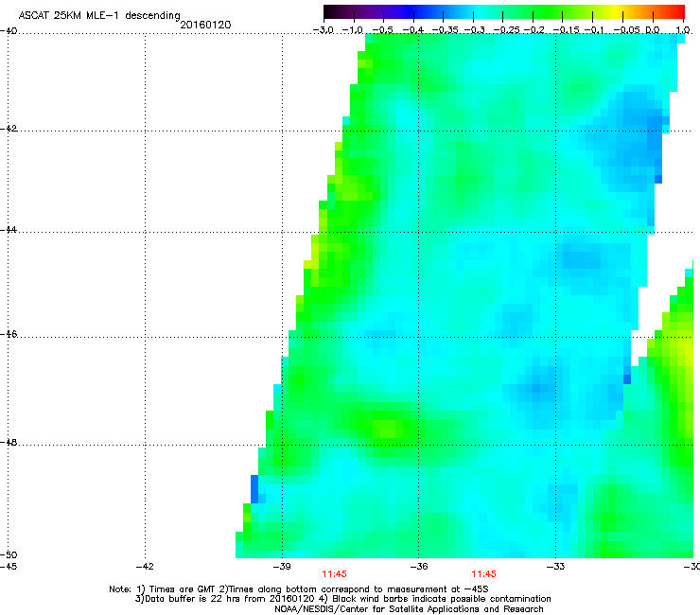Select the color bar label '-0.05'
Image resolution: width=700 pixels, height=615 pixels.
[626, 30]
